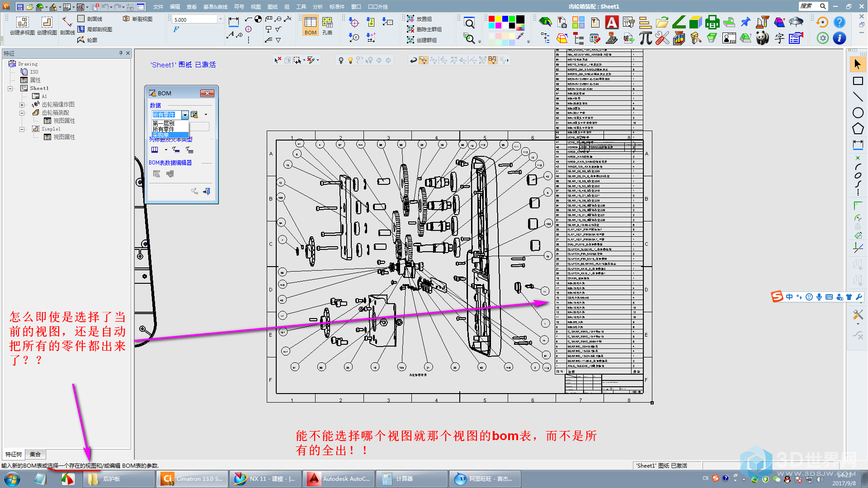Switch to the 特征树 tab
Screen dimensions: 868x488
14,454
